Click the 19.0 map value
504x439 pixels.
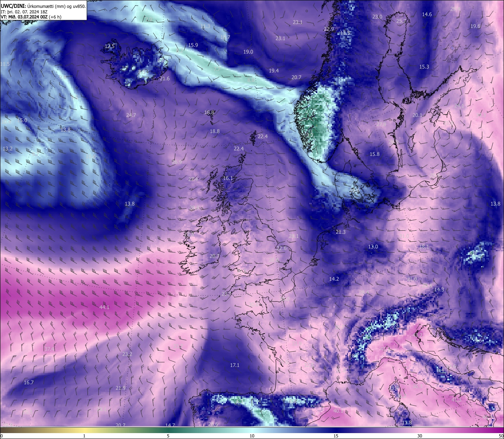pos(248,52)
